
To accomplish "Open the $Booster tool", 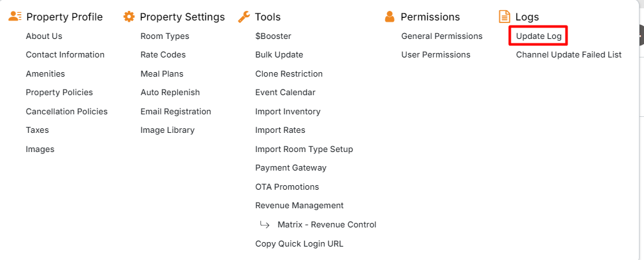I will [273, 36].
